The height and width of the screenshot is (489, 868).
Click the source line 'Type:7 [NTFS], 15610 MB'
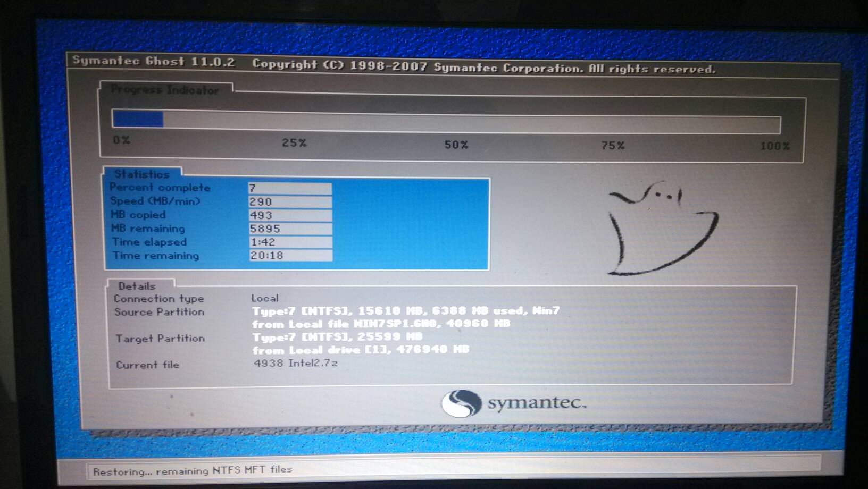tap(406, 310)
